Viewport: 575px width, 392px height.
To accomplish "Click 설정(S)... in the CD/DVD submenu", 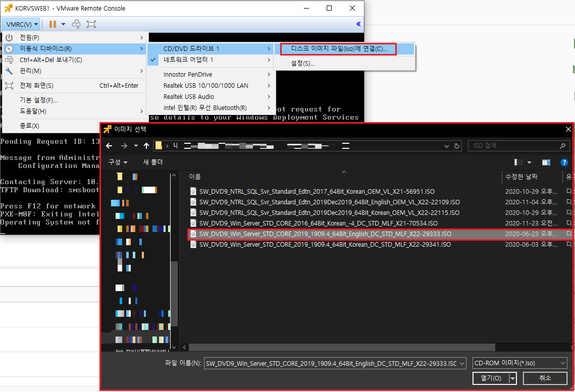I will tap(303, 64).
